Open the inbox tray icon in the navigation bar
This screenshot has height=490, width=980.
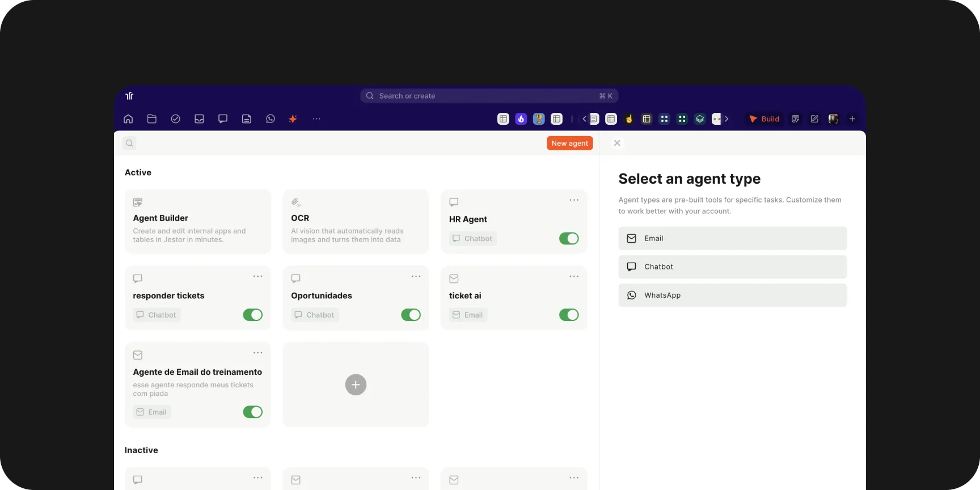(x=199, y=119)
